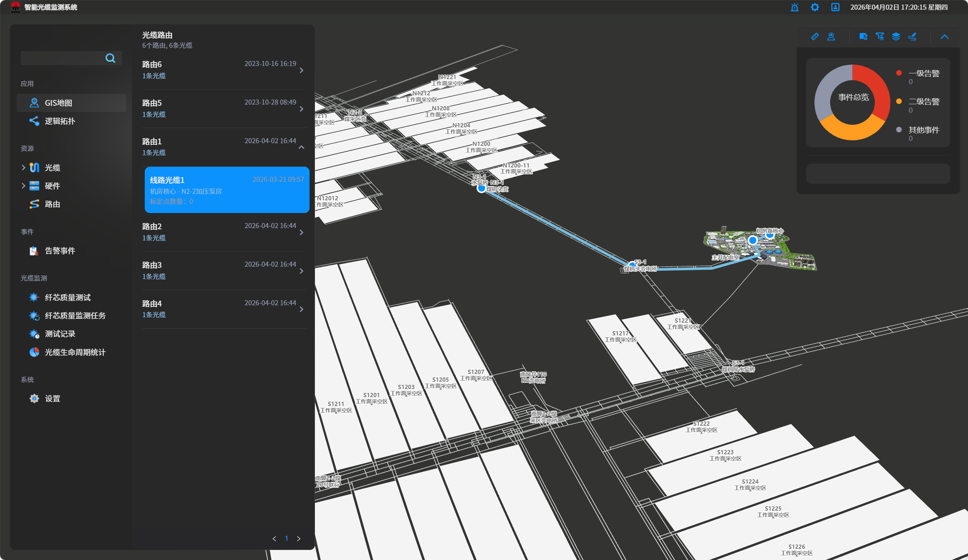Go to the next page of routes

click(298, 539)
